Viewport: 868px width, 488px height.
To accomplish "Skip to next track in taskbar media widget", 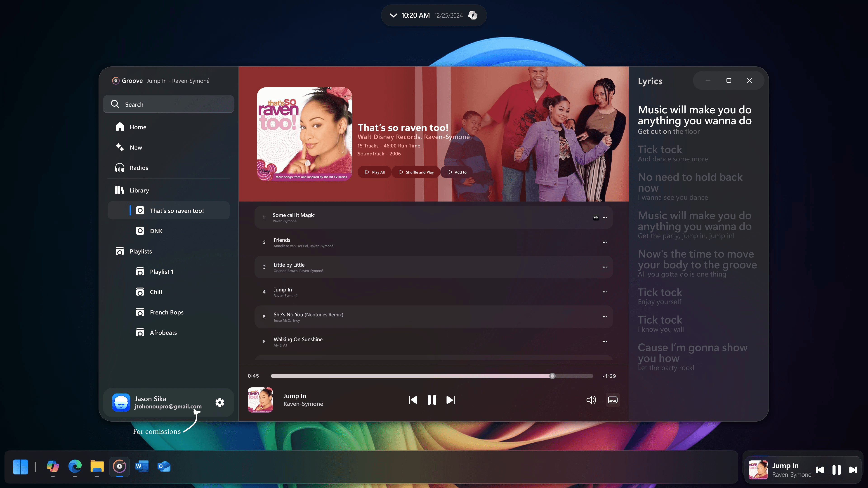I will (853, 470).
